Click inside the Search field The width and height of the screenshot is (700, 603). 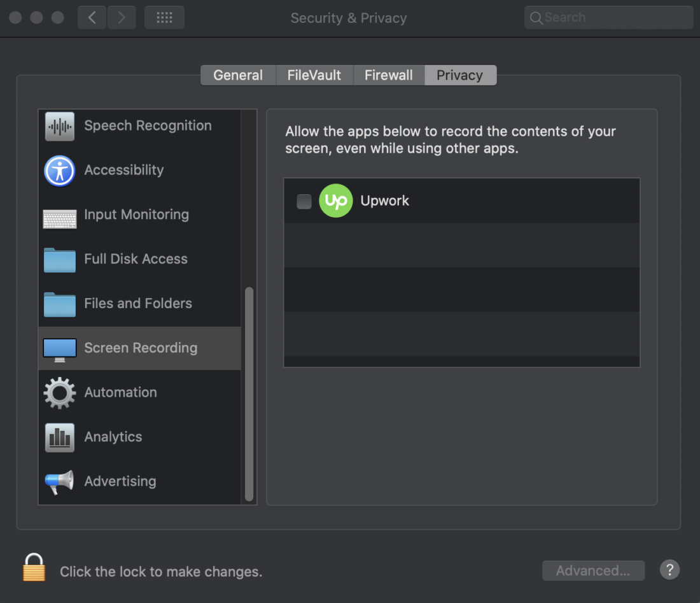(608, 17)
